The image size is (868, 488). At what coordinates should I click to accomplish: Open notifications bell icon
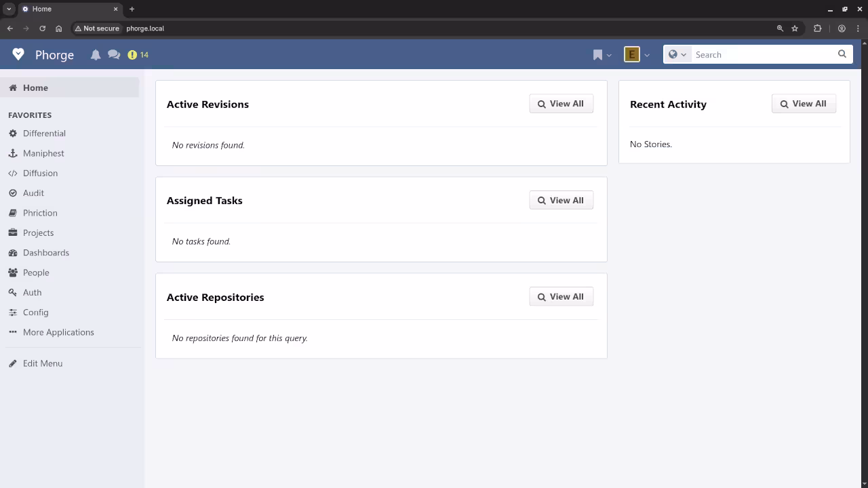(96, 55)
